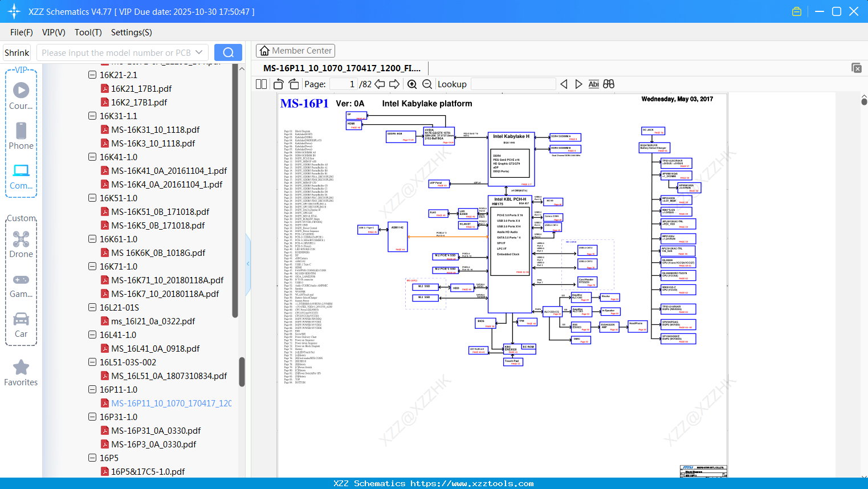Viewport: 868px width, 489px height.
Task: Open MS-16K31_10_1118.pdf
Action: tap(156, 129)
